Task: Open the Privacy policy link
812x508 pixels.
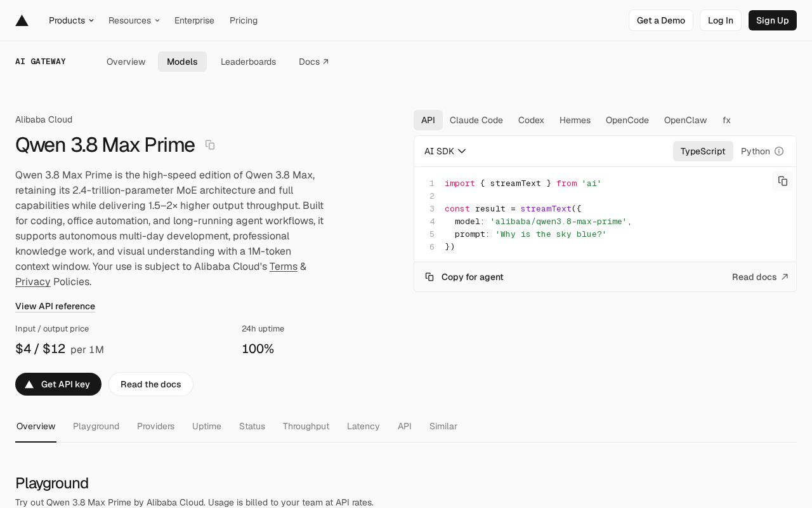Action: point(33,282)
